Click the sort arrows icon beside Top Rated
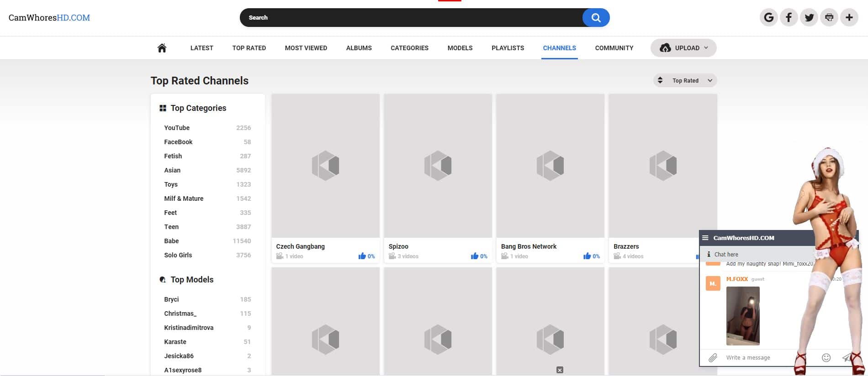This screenshot has height=376, width=868. point(660,80)
